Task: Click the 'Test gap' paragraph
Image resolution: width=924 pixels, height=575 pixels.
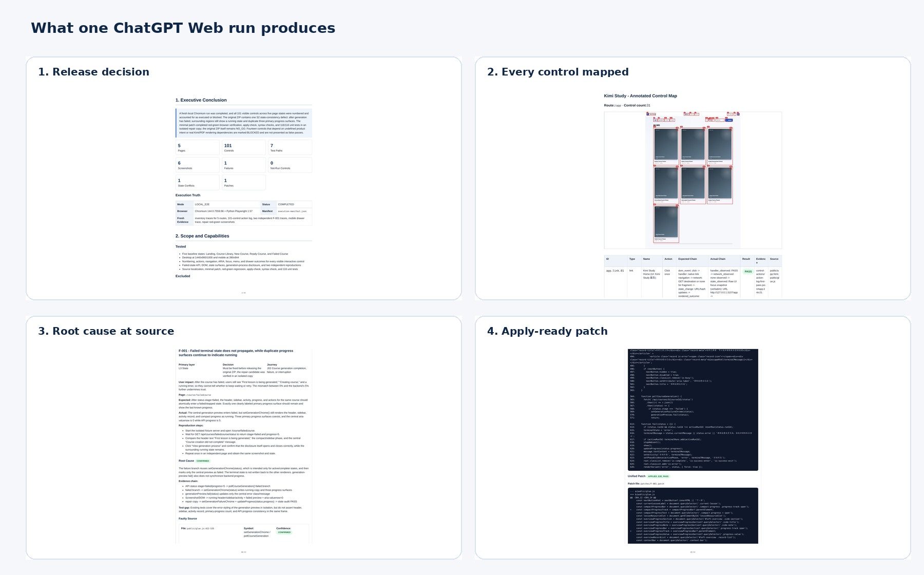Action: click(241, 509)
